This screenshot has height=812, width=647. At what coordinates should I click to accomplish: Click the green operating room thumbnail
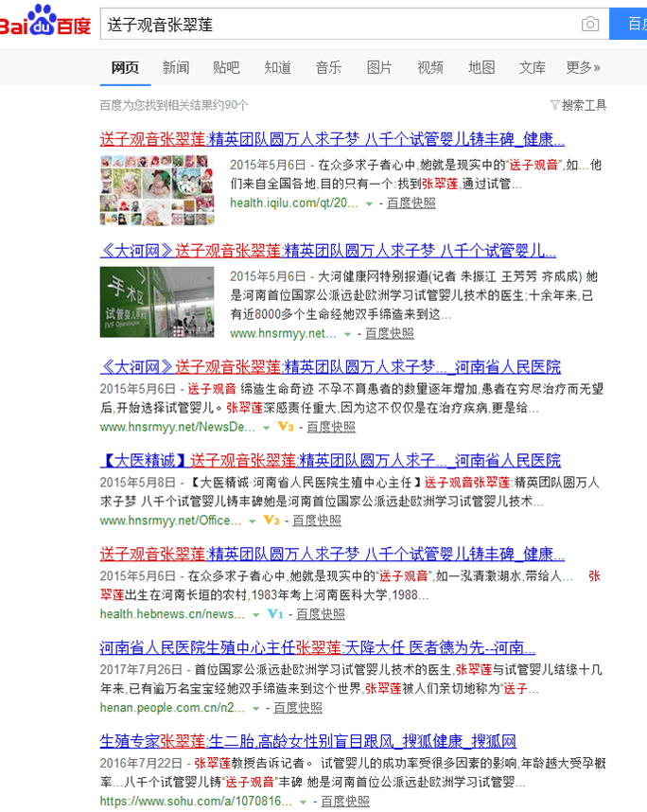157,302
